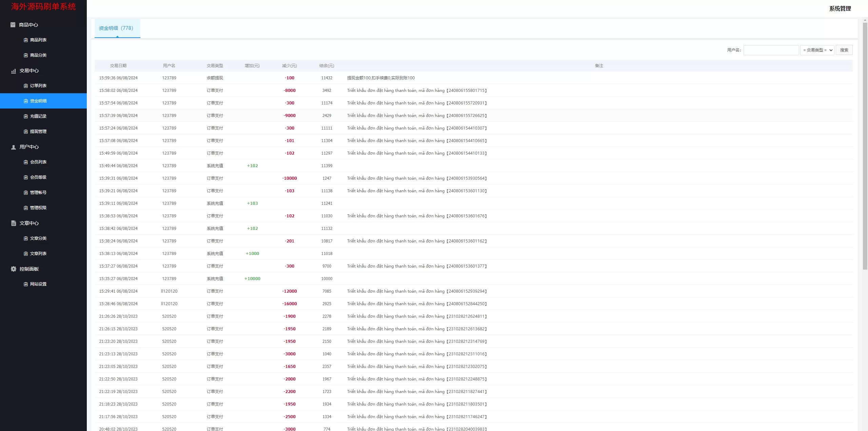Click the 文章中心 document icon
The image size is (868, 431).
click(14, 223)
